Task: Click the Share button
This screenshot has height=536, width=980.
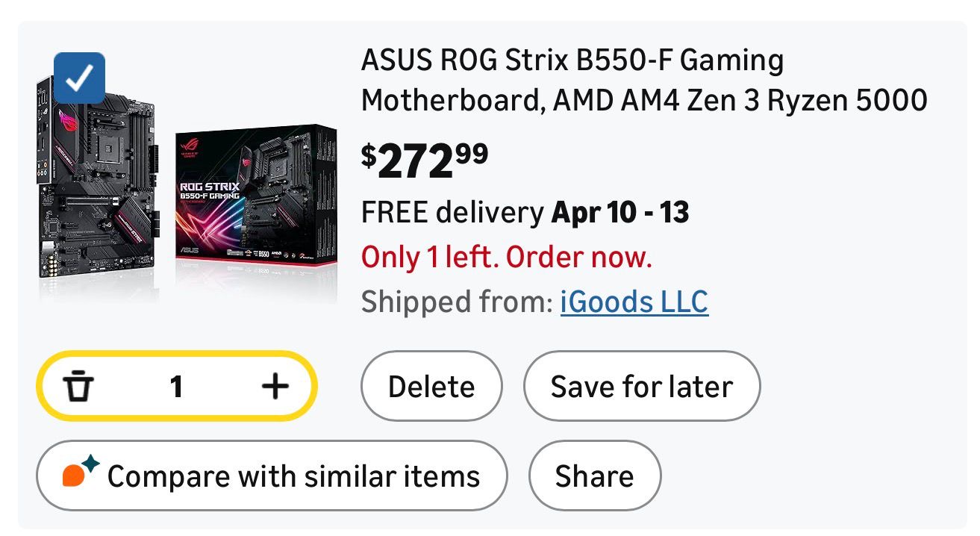Action: click(x=594, y=476)
